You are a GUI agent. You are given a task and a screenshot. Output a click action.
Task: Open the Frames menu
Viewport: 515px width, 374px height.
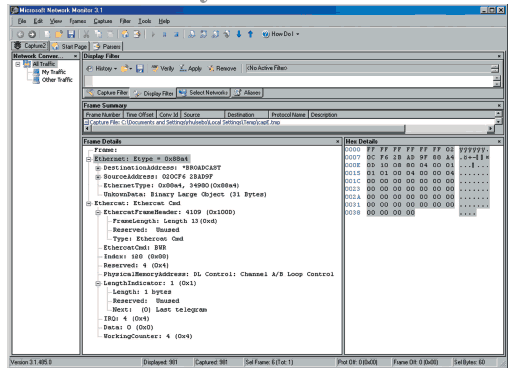tap(78, 21)
